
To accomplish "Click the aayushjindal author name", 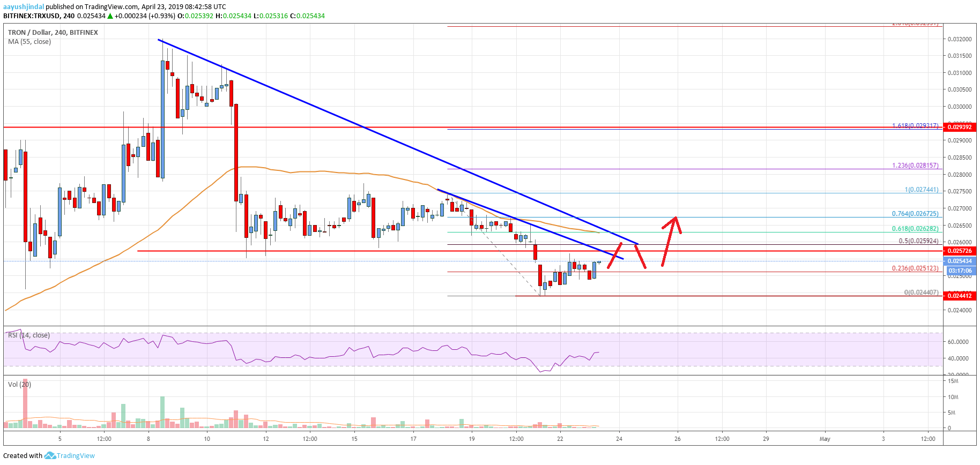I will tap(24, 7).
